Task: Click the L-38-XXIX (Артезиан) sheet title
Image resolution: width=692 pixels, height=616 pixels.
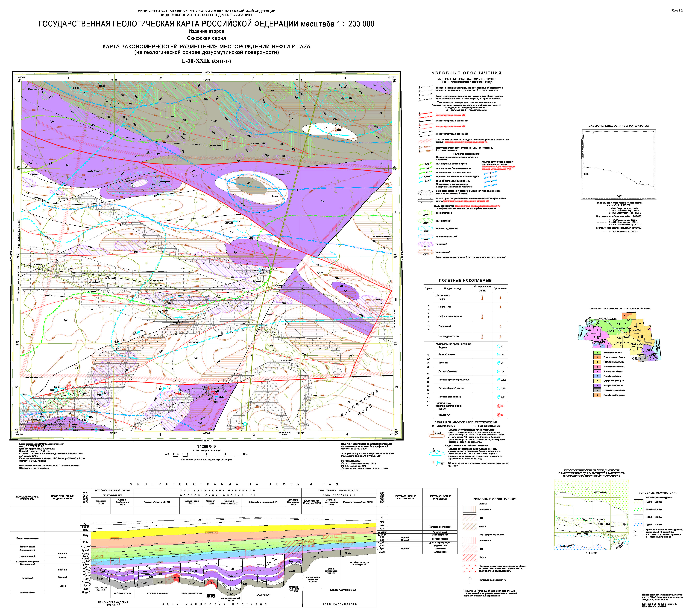Action: [x=206, y=61]
